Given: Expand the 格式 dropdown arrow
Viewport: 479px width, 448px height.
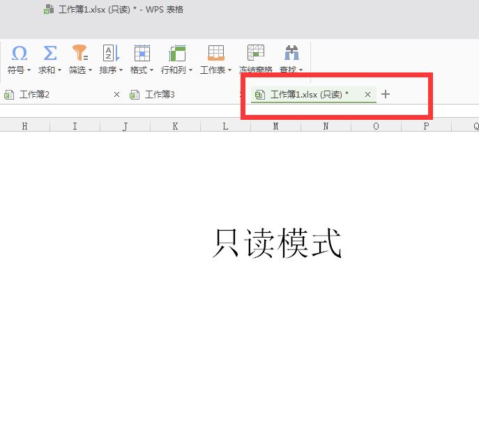Looking at the screenshot, I should pos(151,70).
